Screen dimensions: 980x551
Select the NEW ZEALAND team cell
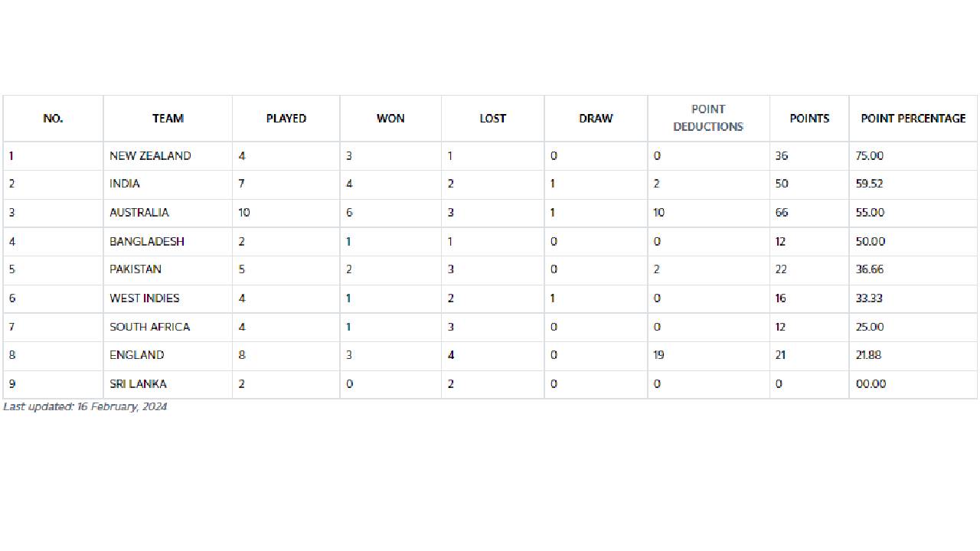coord(150,155)
